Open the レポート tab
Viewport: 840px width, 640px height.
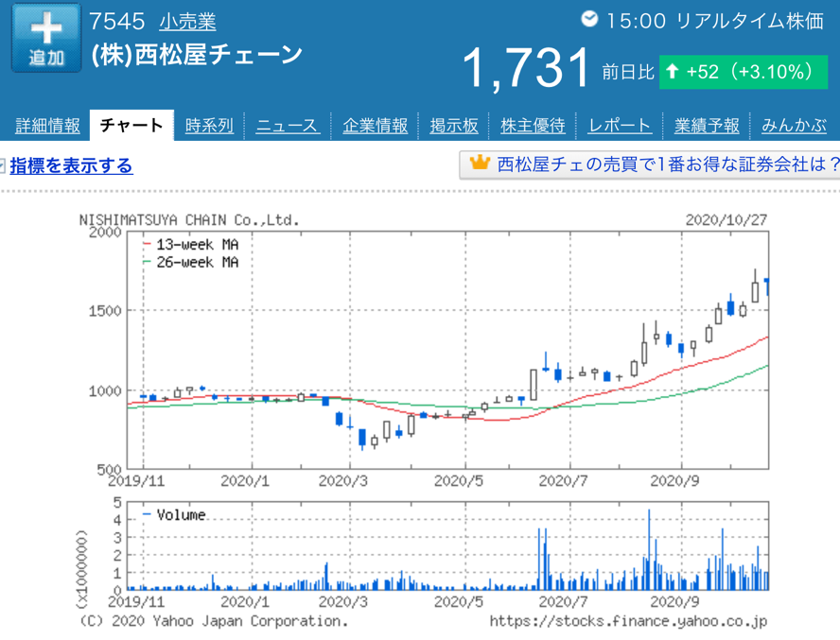click(x=620, y=126)
